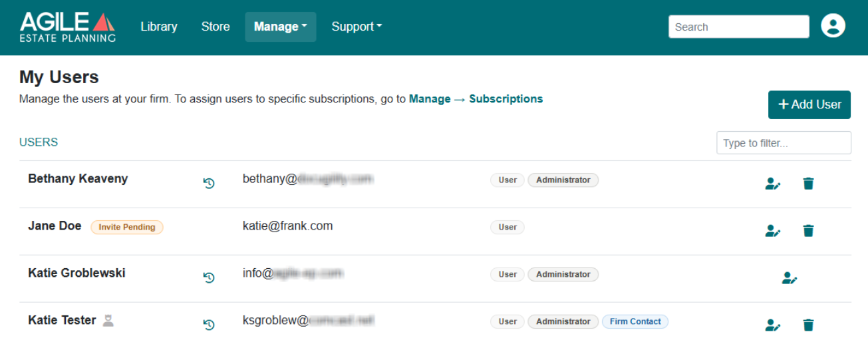
Task: Click history icon for Katie Groblewski
Action: (209, 277)
